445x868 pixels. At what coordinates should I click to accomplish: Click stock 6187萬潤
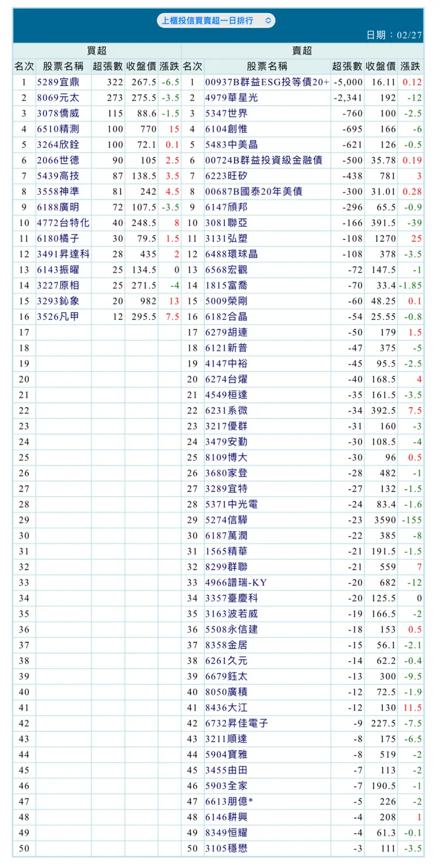point(226,535)
